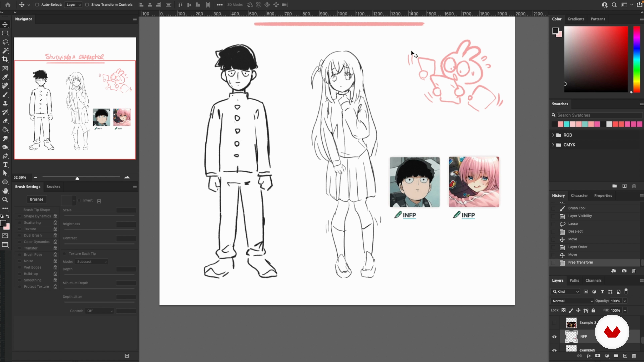Open the Normal blend mode dropdown
This screenshot has width=644, height=362.
click(572, 301)
